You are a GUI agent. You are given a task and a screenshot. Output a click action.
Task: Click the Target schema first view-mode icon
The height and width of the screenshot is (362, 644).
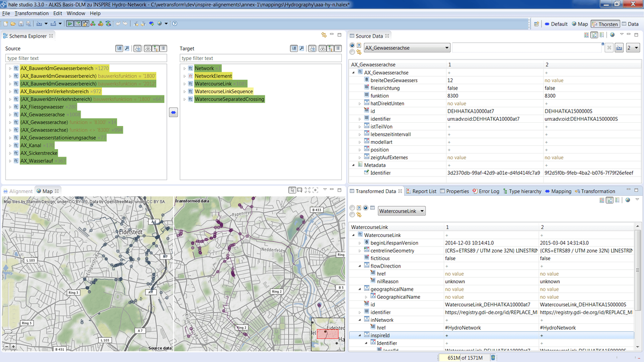point(294,48)
